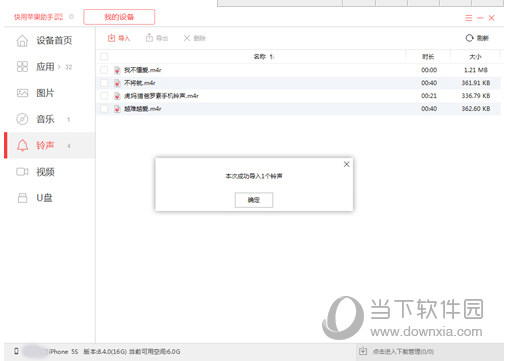The height and width of the screenshot is (361, 507).
Task: Click the small gear icon beside app title
Action: (x=71, y=17)
